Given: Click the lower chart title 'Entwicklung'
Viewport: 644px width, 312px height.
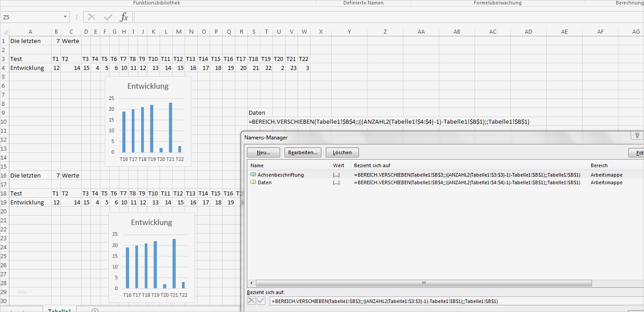Looking at the screenshot, I should pyautogui.click(x=151, y=222).
